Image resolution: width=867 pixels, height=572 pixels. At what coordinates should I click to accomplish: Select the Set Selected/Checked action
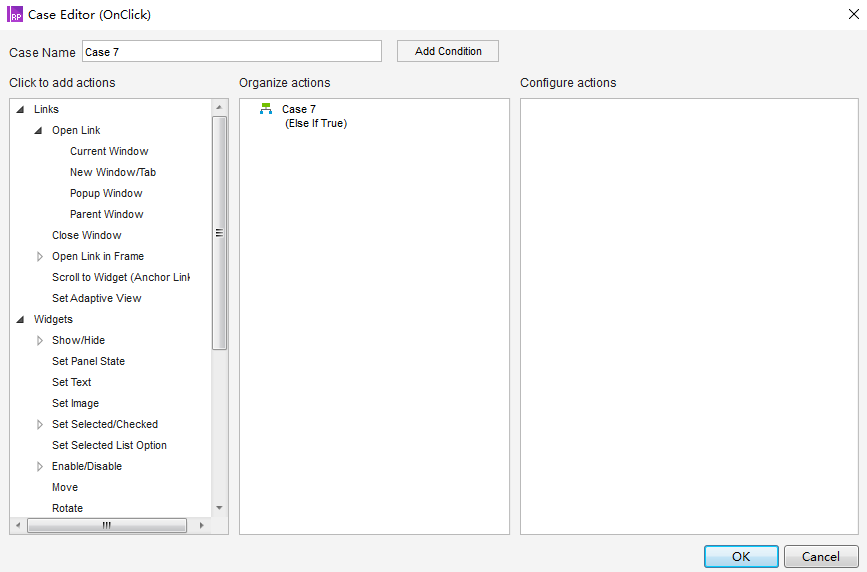pyautogui.click(x=105, y=425)
